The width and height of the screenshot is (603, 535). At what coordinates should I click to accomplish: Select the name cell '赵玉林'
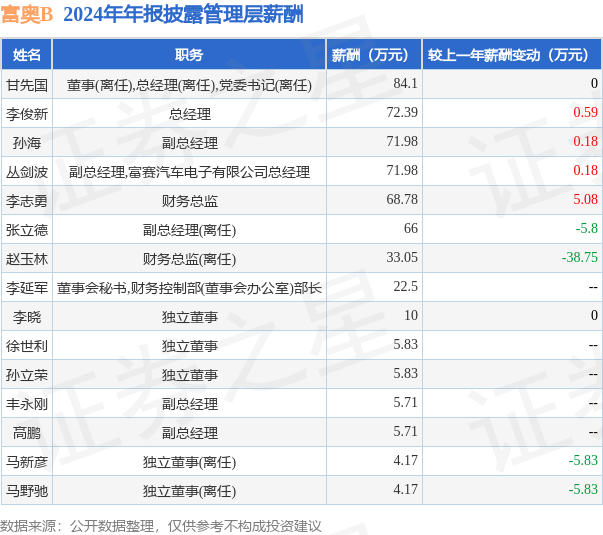(27, 258)
